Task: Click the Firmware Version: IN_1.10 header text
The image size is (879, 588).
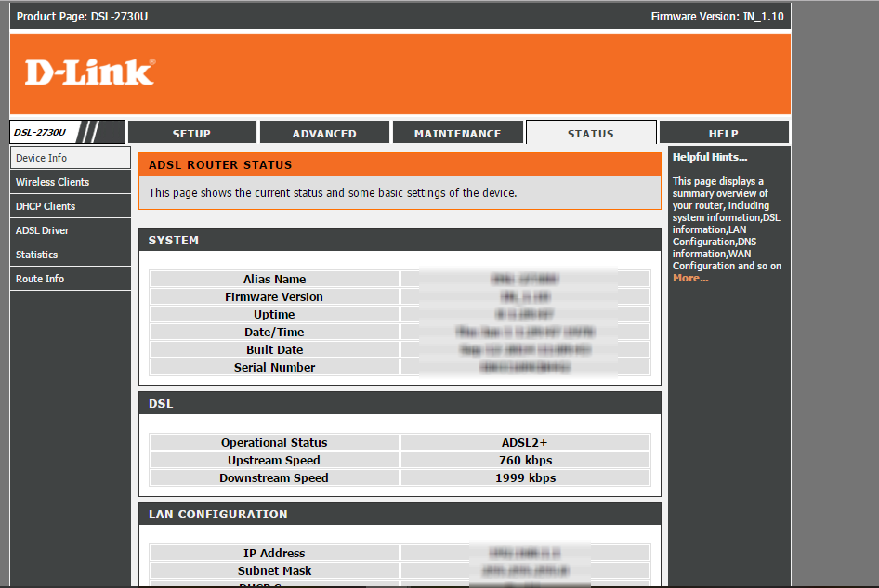Action: coord(717,16)
